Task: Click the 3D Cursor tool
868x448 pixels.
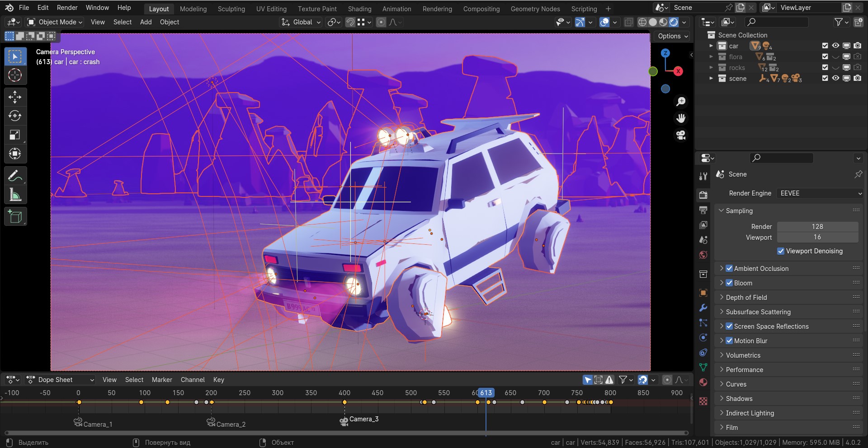Action: click(15, 75)
